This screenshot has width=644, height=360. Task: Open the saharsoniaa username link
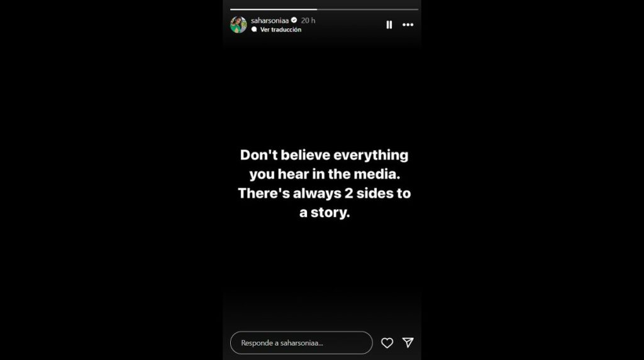tap(270, 21)
